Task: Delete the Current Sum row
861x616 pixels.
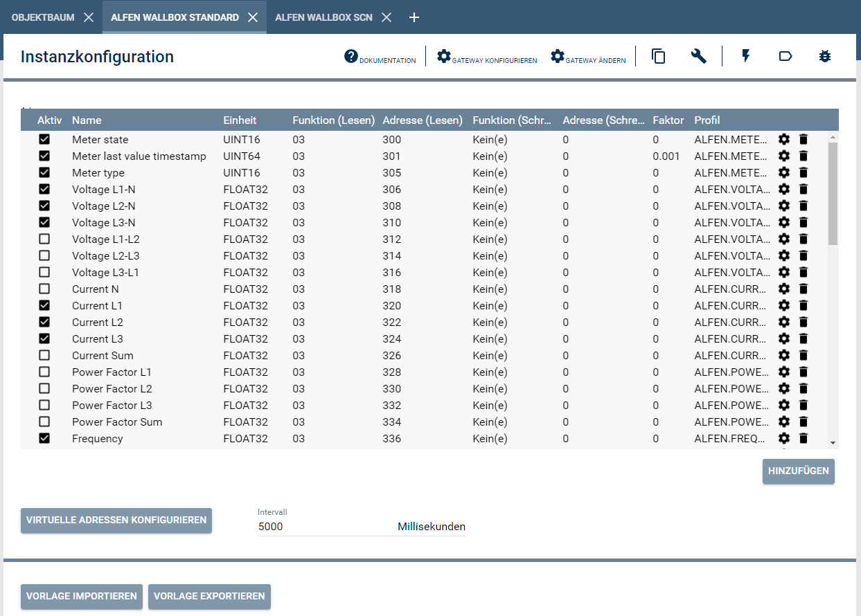Action: click(x=804, y=355)
